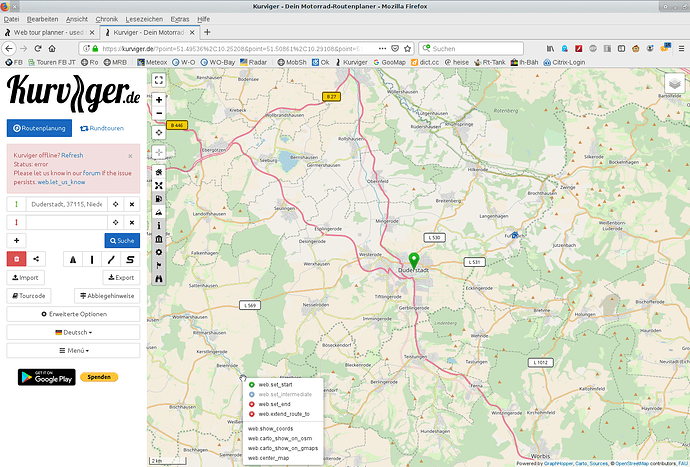
Task: Zoom out of the map
Action: point(159,114)
